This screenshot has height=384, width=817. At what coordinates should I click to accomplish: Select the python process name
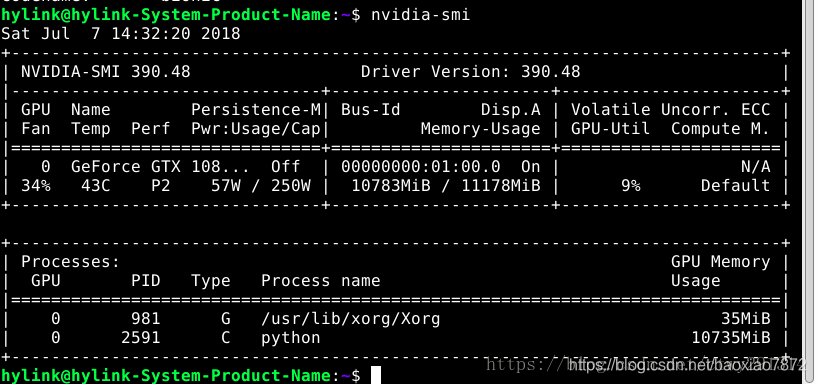291,338
